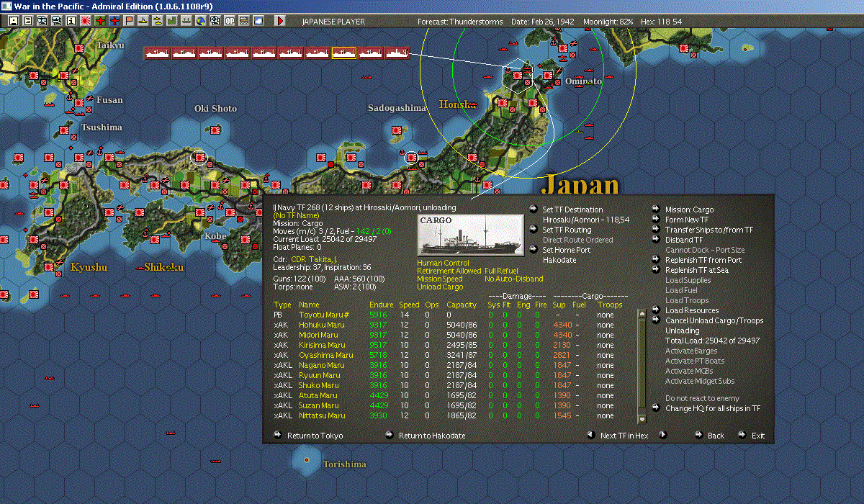Select the task force icon with anchor
864x504 pixels.
[397, 53]
